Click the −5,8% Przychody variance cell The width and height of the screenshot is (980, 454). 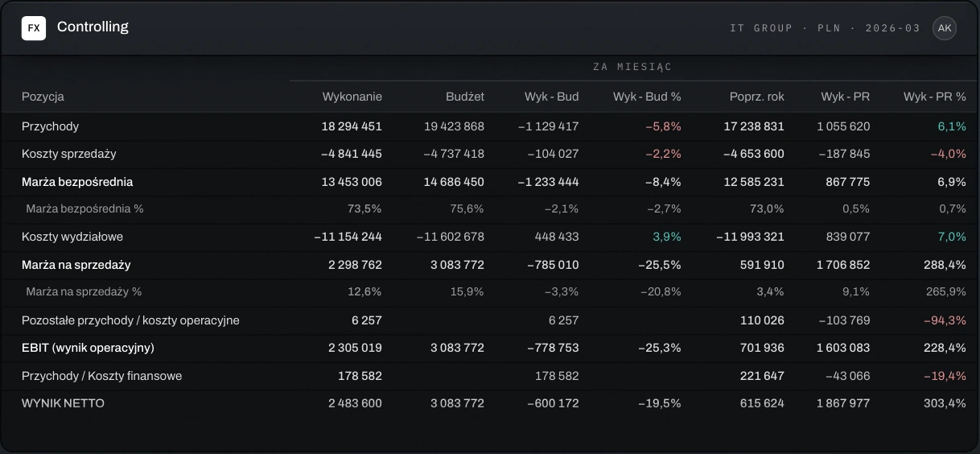663,126
